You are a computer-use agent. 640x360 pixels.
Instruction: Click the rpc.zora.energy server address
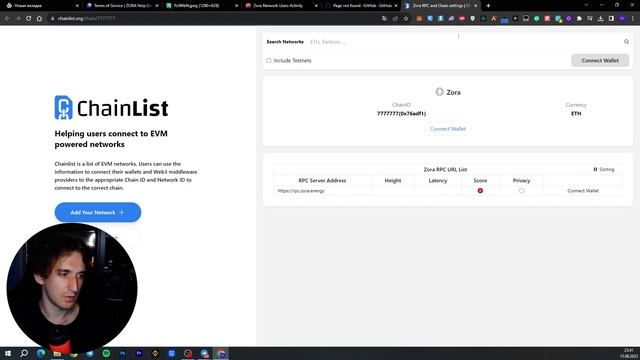coord(301,191)
